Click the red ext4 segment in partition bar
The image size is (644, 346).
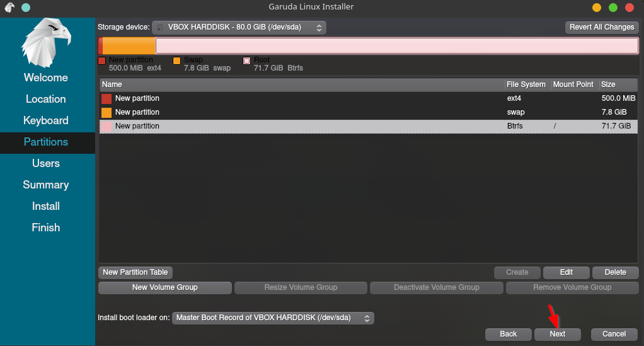pyautogui.click(x=100, y=45)
